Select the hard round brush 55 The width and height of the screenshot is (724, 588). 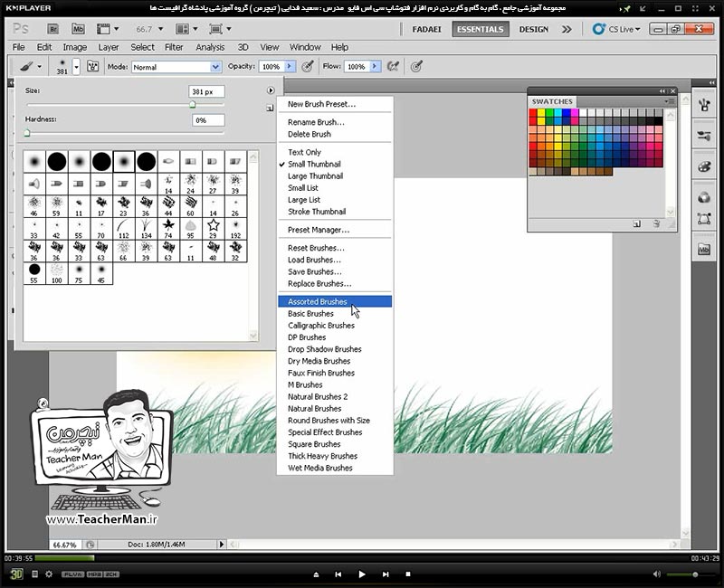(34, 273)
